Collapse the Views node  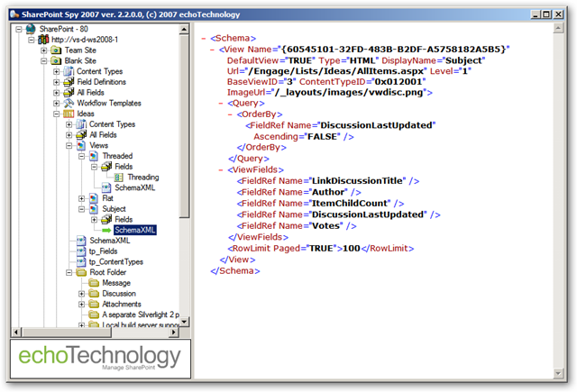pyautogui.click(x=69, y=146)
